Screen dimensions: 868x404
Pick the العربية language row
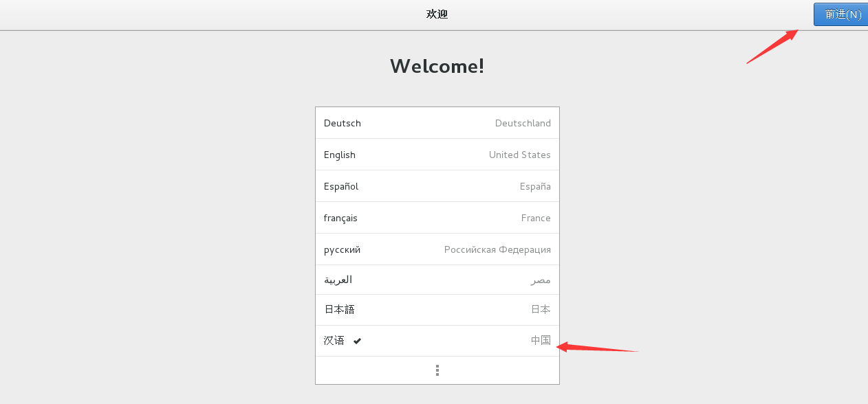coord(437,280)
